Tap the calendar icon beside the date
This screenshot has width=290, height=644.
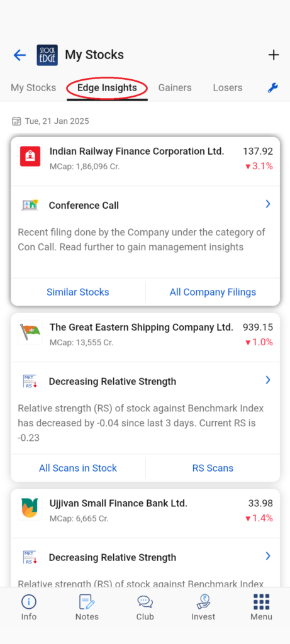16,121
